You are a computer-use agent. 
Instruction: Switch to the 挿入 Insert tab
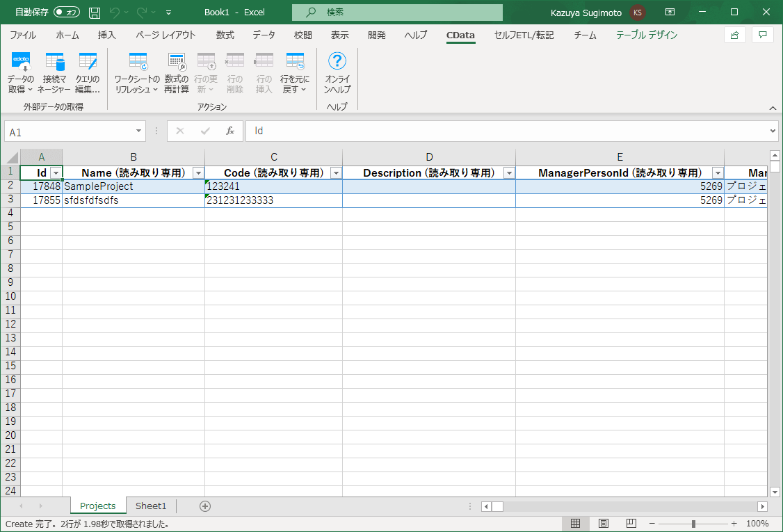[x=107, y=35]
